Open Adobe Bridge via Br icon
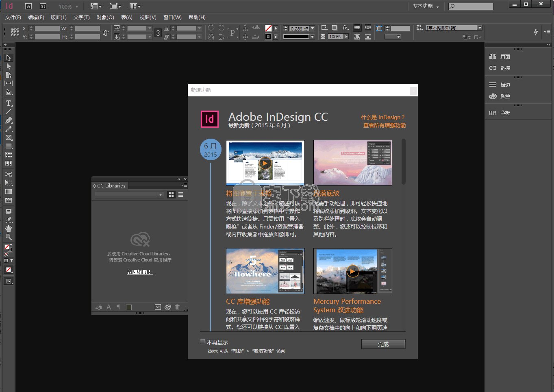Viewport: 554px width, 392px height. click(x=28, y=6)
